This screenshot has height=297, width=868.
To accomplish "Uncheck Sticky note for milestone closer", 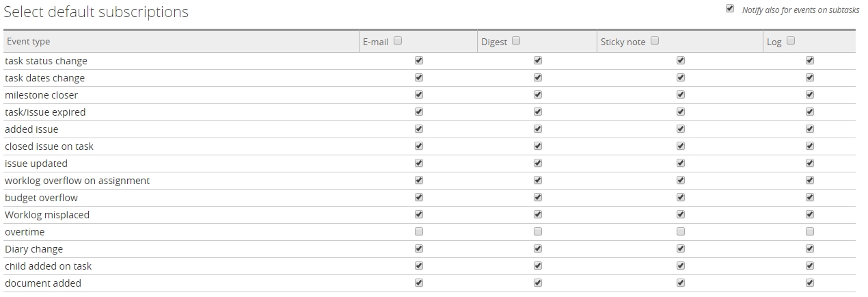I will pyautogui.click(x=681, y=94).
